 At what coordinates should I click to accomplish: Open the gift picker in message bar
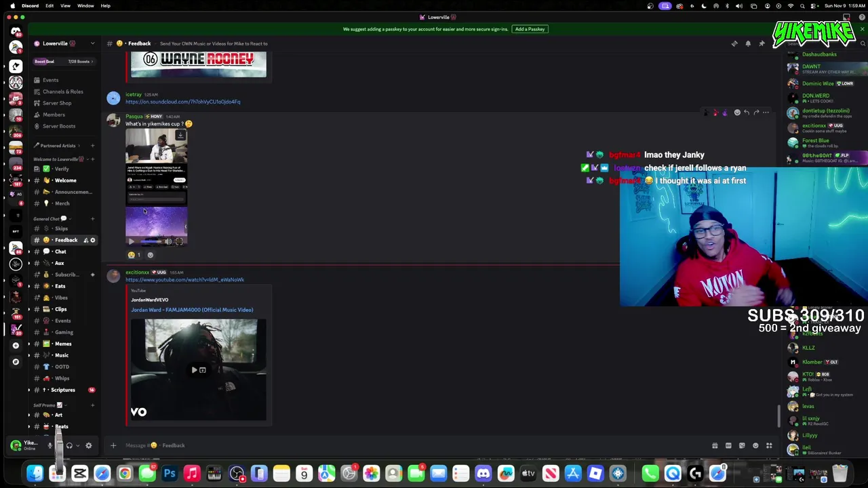(x=715, y=445)
